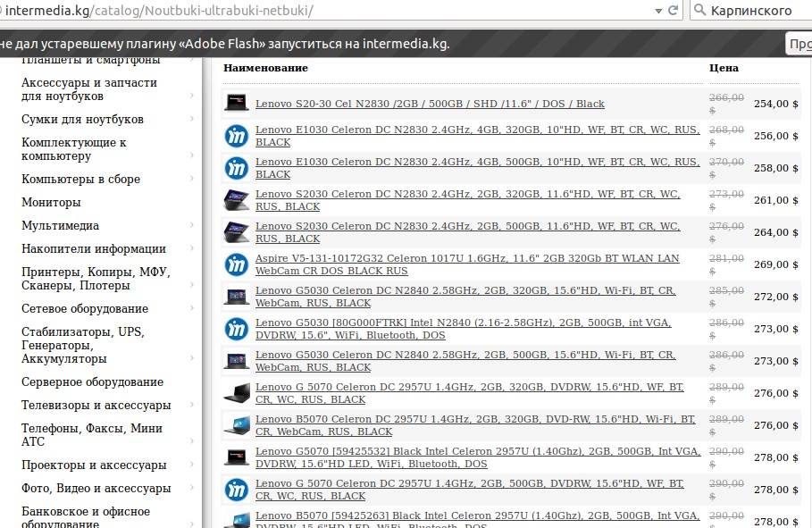Expand the Проекторы и аксессуары arrow

pos(191,465)
